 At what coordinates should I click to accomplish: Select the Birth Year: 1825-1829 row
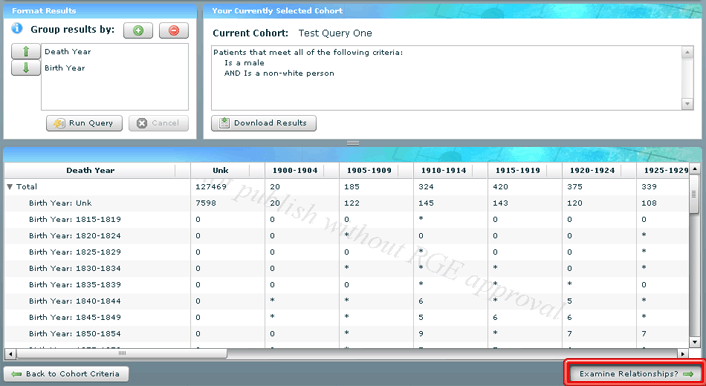click(347, 252)
